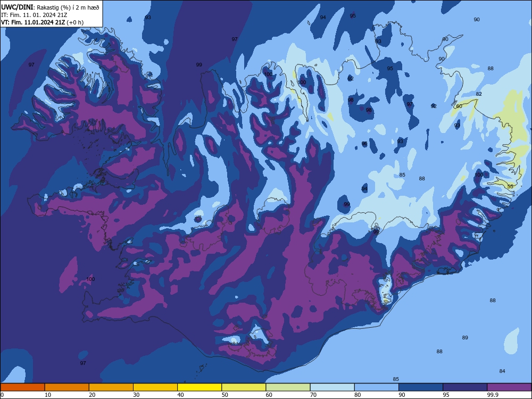The image size is (532, 399).
Task: Pick the medium blue 90–95 legend block
Action: click(x=421, y=387)
